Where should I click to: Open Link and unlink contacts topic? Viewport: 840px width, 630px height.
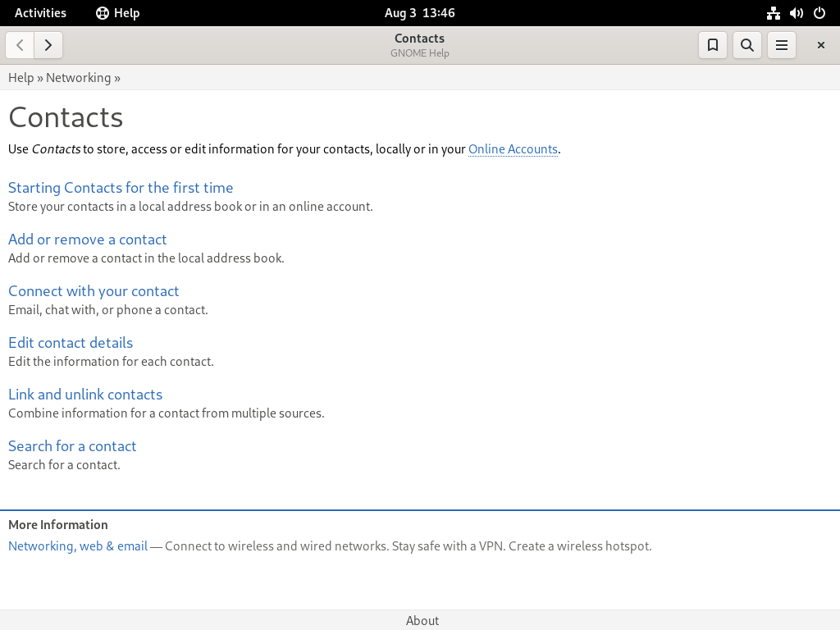[85, 395]
